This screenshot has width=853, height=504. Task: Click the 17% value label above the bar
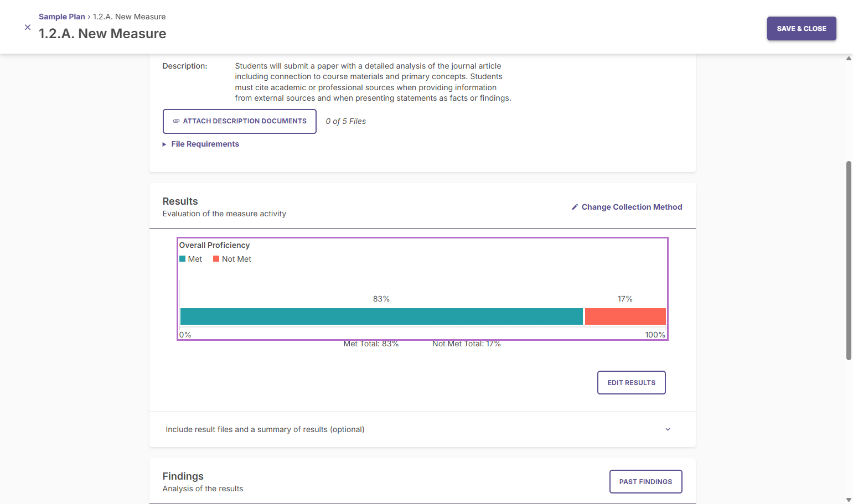point(625,299)
